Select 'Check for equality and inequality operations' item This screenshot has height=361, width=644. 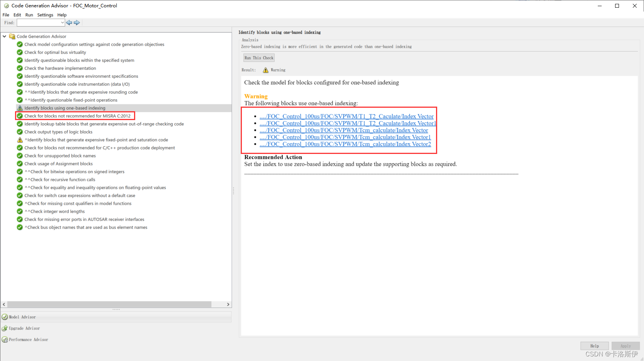[95, 188]
